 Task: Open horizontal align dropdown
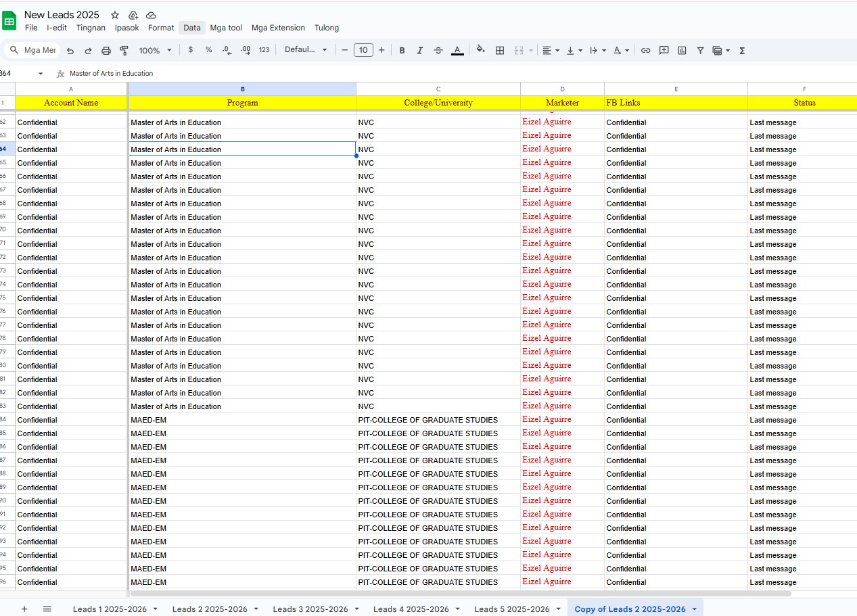coord(551,51)
